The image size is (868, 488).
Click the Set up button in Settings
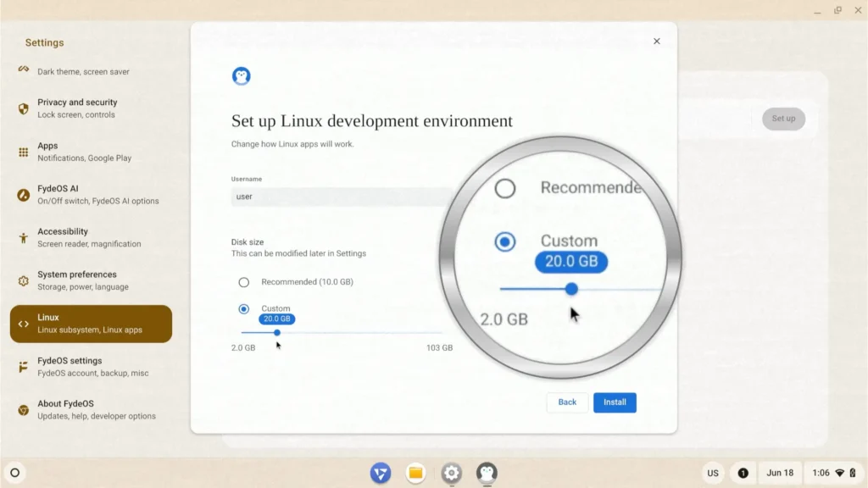point(783,119)
